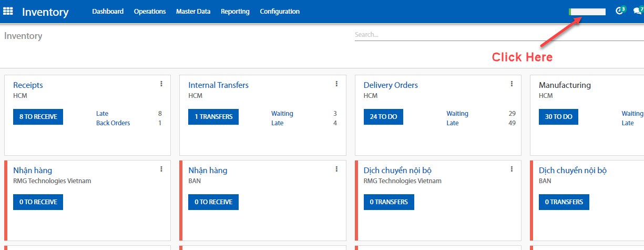Expand the Reporting menu
Image resolution: width=644 pixels, height=250 pixels.
(235, 12)
